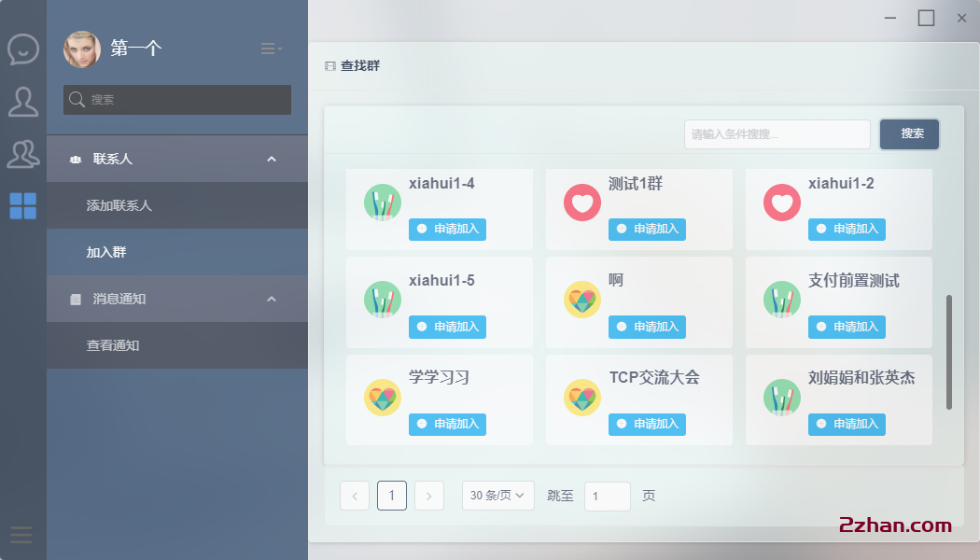Select the single-person contacts icon

[22, 103]
